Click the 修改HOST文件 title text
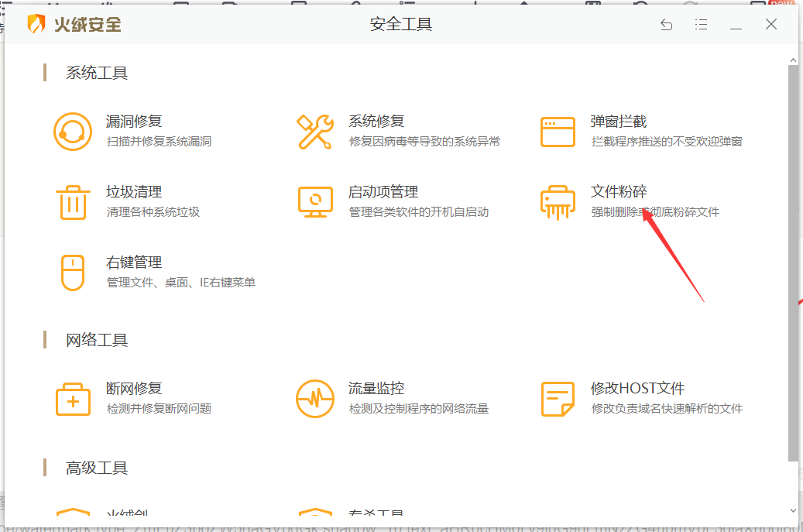803x532 pixels. 637,389
